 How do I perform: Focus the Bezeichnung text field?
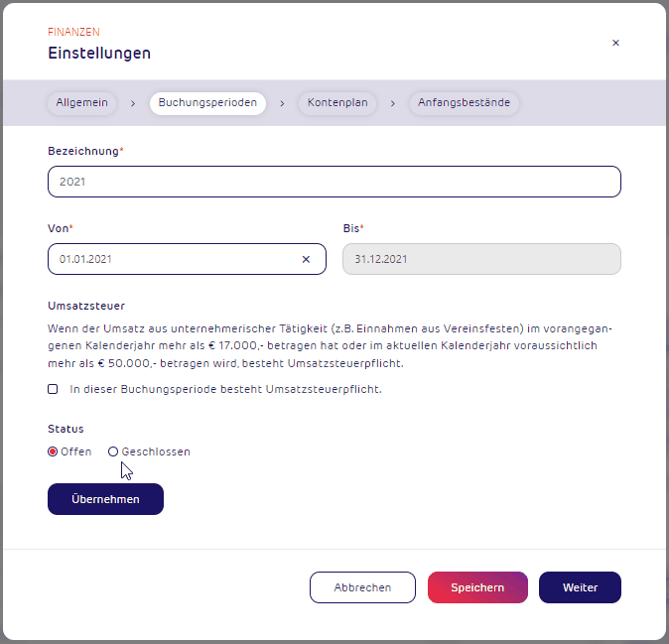334,182
